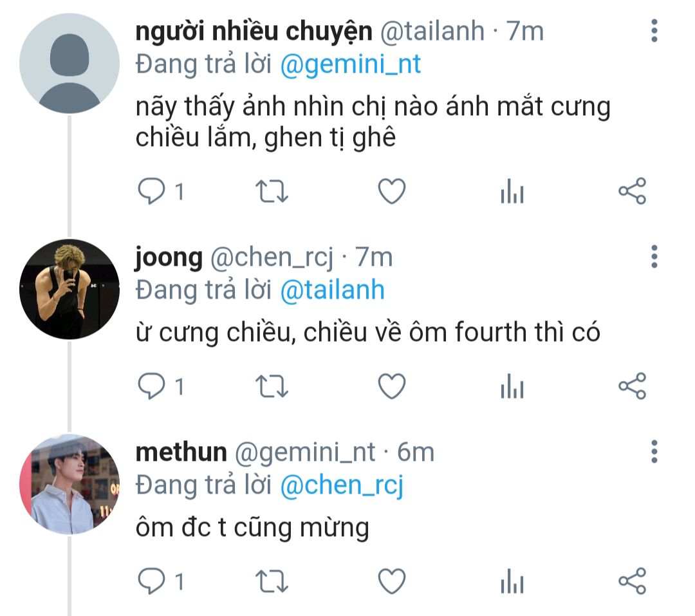Image resolution: width=695 pixels, height=616 pixels.
Task: Open the @gemini_nt mention link
Action: tap(350, 64)
